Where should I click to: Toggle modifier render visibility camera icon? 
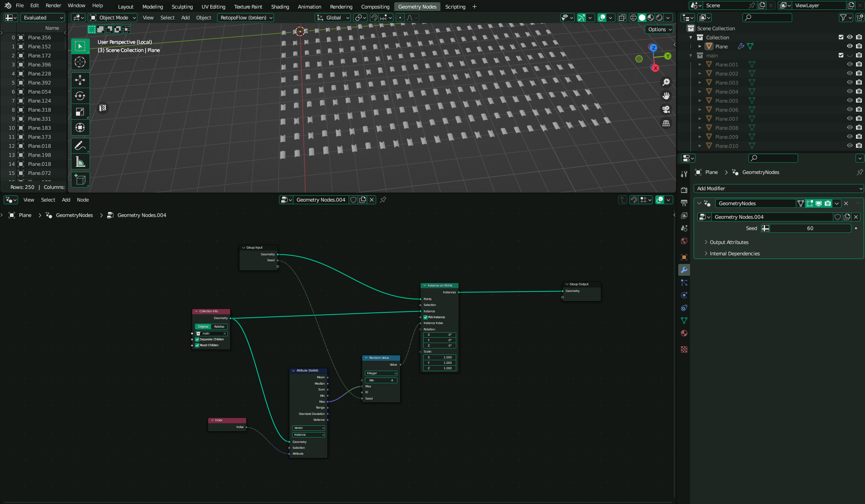[827, 203]
